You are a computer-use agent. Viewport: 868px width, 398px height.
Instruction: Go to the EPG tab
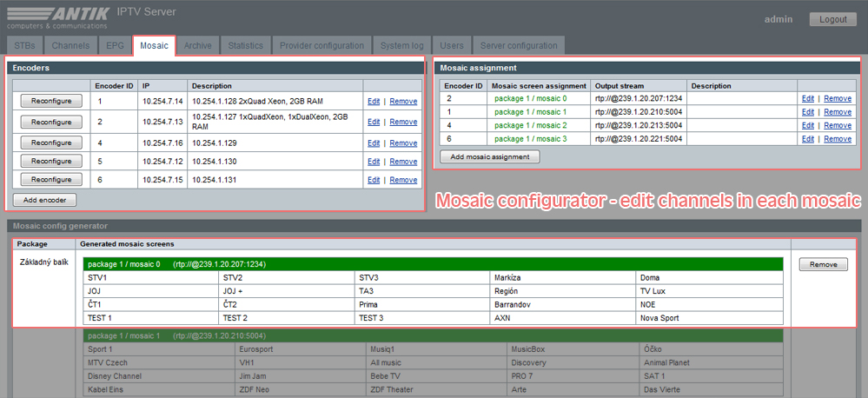pyautogui.click(x=116, y=45)
